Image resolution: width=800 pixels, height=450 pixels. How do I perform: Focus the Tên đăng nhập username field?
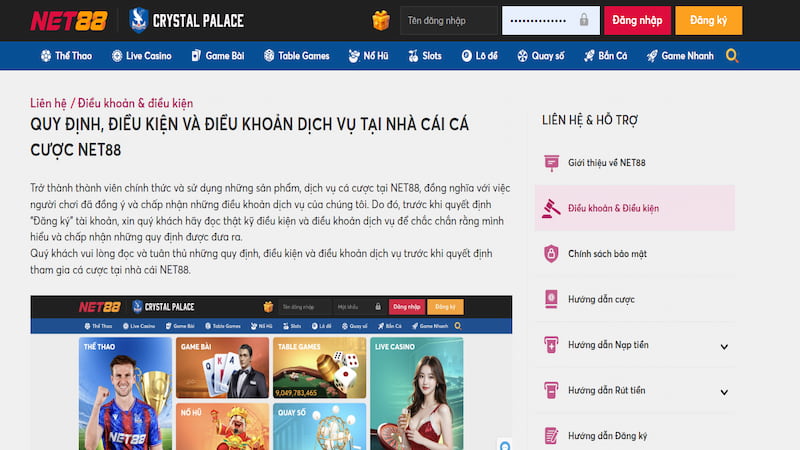click(447, 20)
